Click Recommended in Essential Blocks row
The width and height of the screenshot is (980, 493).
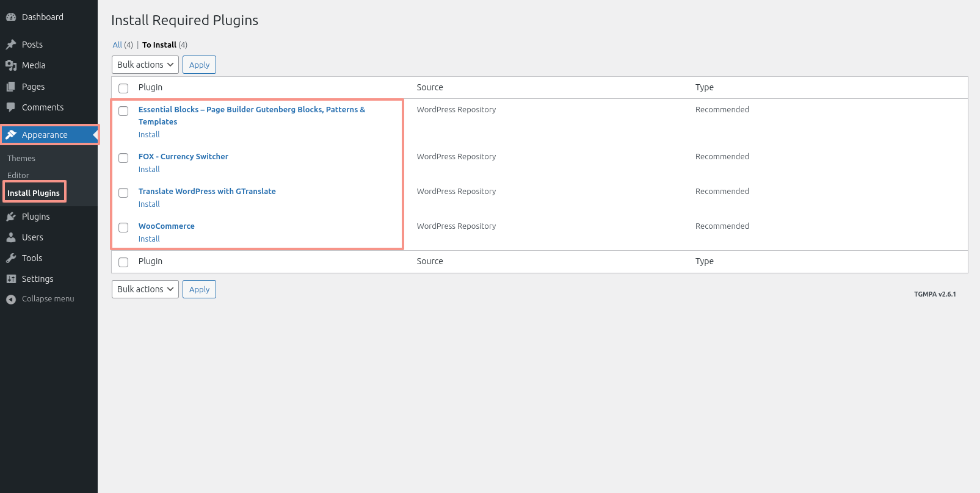(x=722, y=110)
